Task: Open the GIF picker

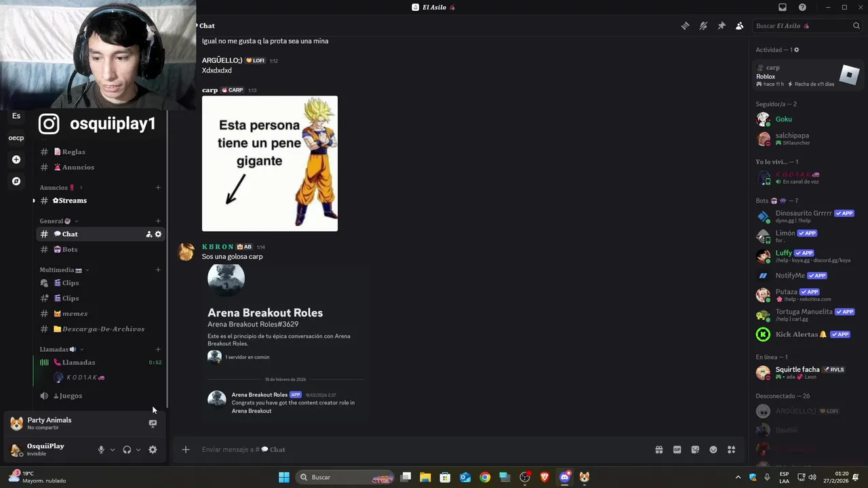Action: (x=677, y=449)
